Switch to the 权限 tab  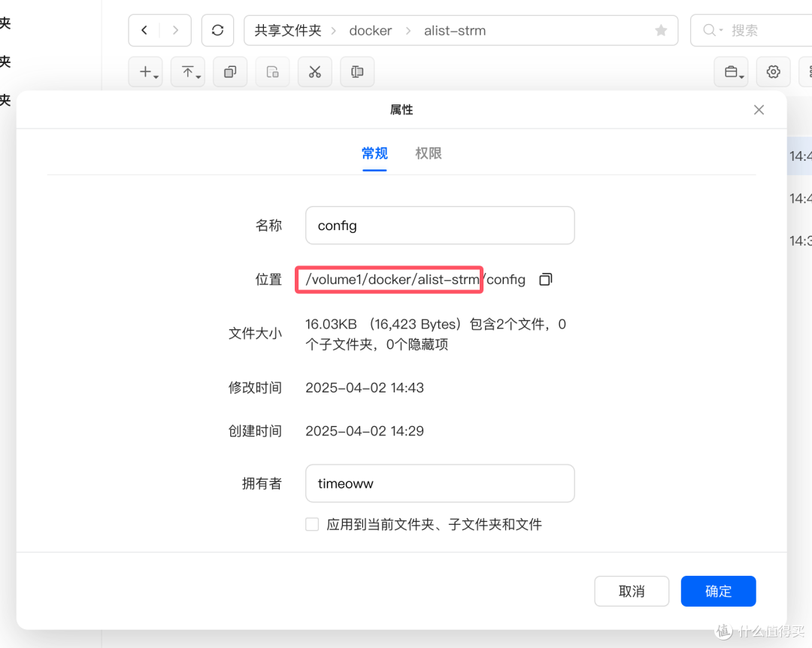coord(429,153)
